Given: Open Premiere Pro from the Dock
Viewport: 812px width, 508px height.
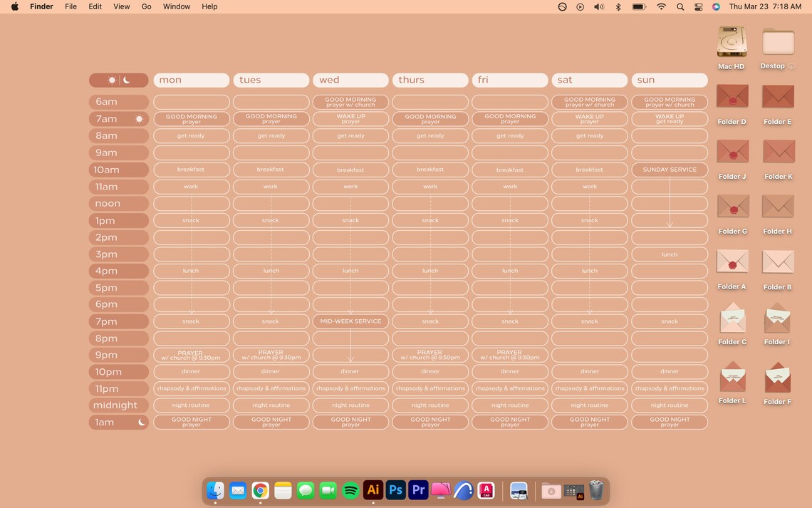Looking at the screenshot, I should point(418,490).
